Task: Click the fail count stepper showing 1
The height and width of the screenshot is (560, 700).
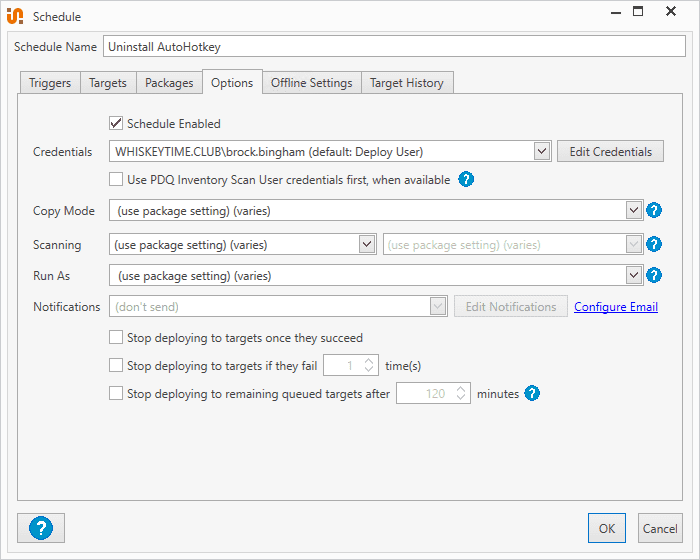Action: pos(351,365)
